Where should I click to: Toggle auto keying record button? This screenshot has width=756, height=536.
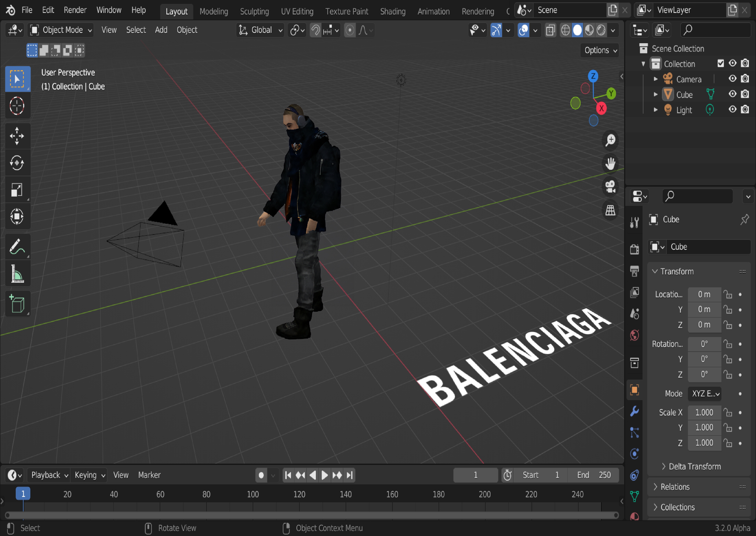click(261, 475)
